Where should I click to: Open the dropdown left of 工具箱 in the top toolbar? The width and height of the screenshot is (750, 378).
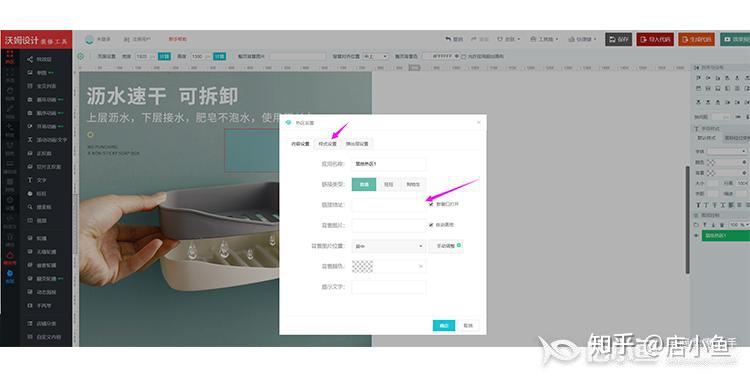(x=508, y=39)
